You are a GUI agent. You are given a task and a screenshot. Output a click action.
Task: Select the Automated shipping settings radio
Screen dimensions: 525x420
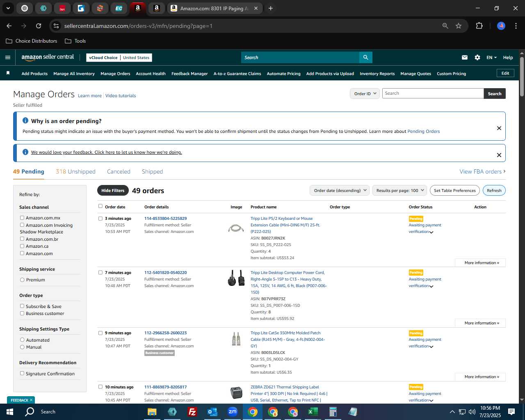[22, 340]
